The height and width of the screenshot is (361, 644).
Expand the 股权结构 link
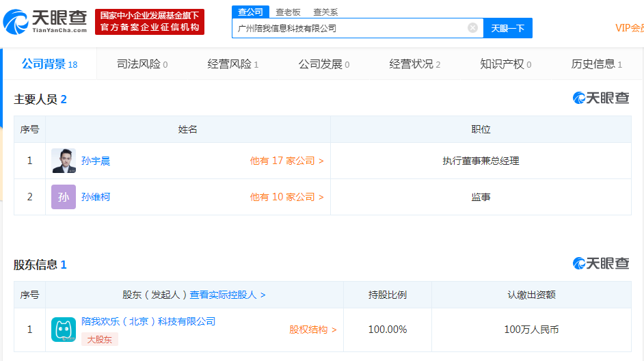point(313,330)
